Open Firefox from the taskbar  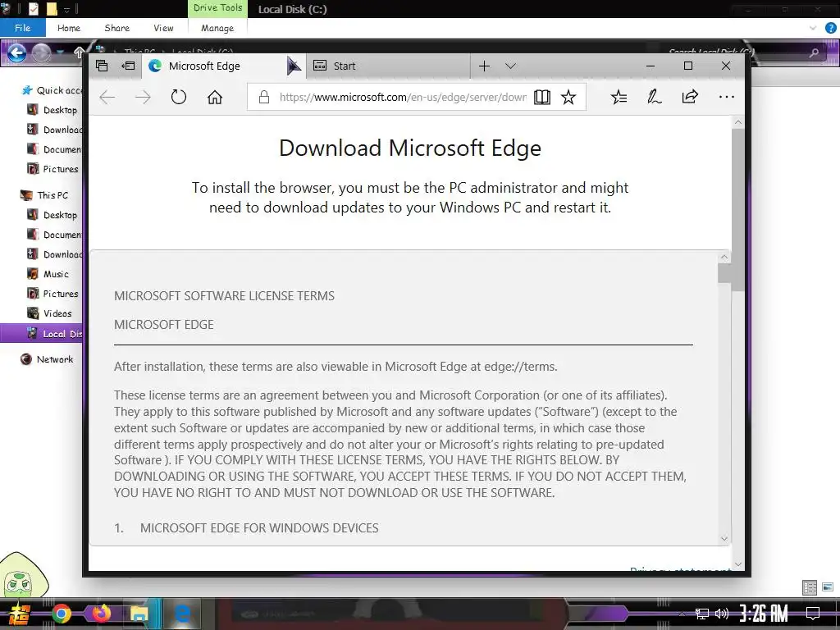(101, 614)
